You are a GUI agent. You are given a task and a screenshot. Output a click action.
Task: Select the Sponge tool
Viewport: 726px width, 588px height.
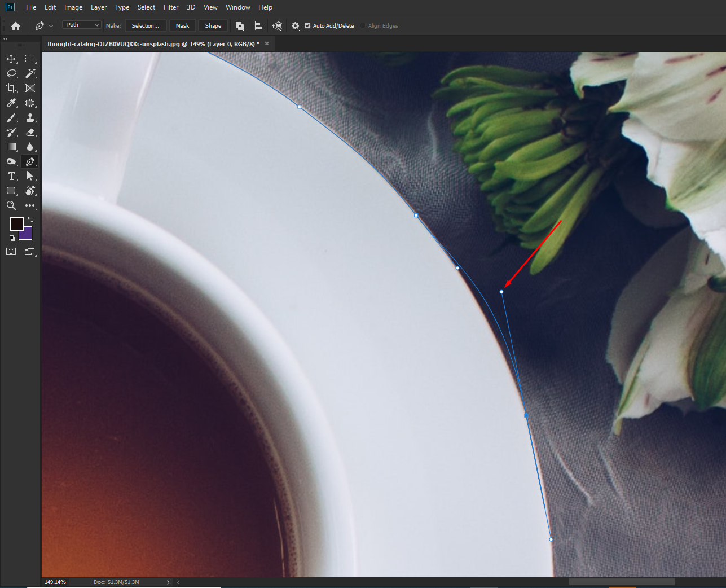click(x=11, y=161)
